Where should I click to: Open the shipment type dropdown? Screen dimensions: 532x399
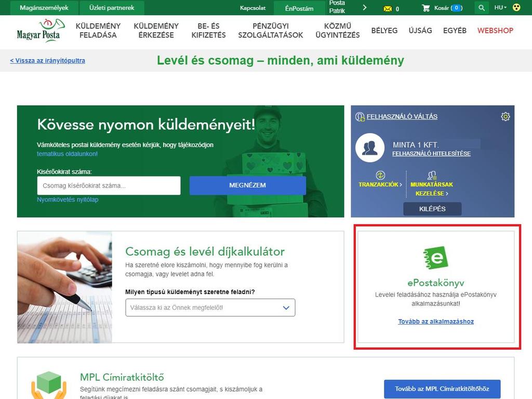tap(210, 308)
